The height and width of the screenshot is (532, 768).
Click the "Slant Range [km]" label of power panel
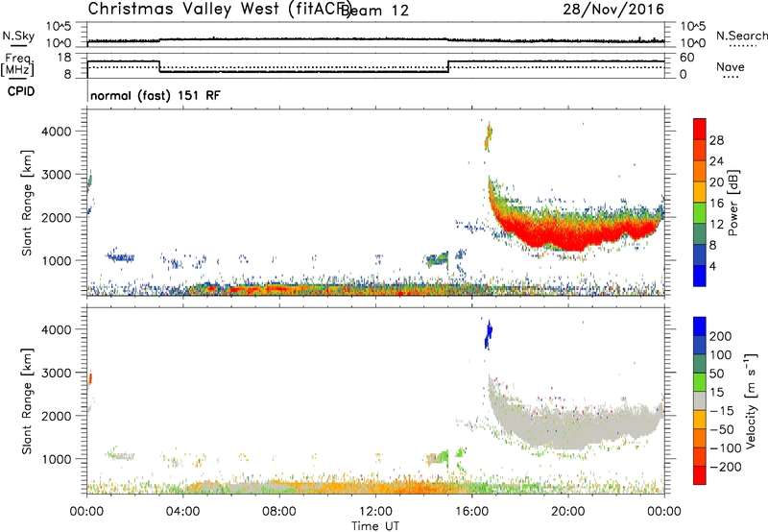(27, 203)
